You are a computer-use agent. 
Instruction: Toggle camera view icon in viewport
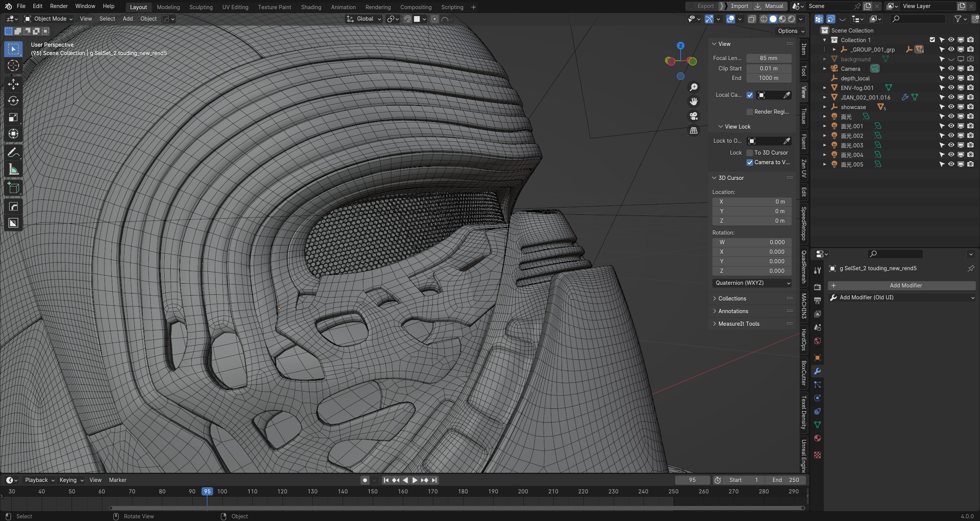click(694, 116)
